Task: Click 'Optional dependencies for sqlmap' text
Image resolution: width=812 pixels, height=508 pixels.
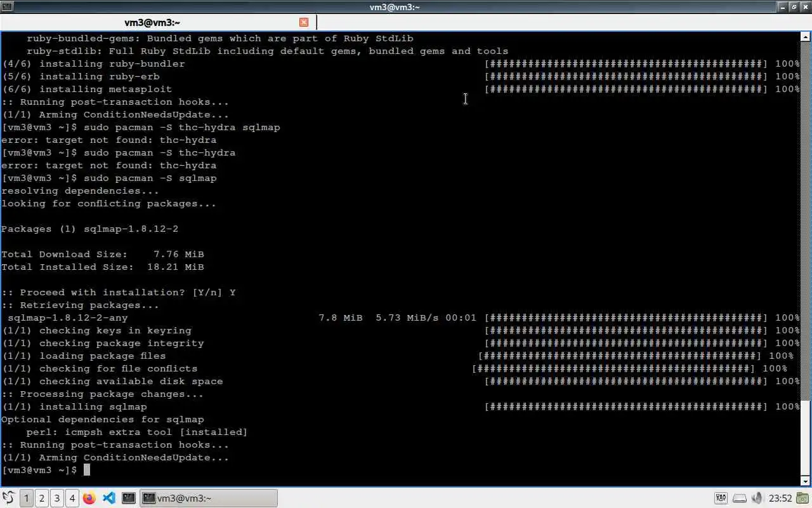Action: click(x=103, y=419)
